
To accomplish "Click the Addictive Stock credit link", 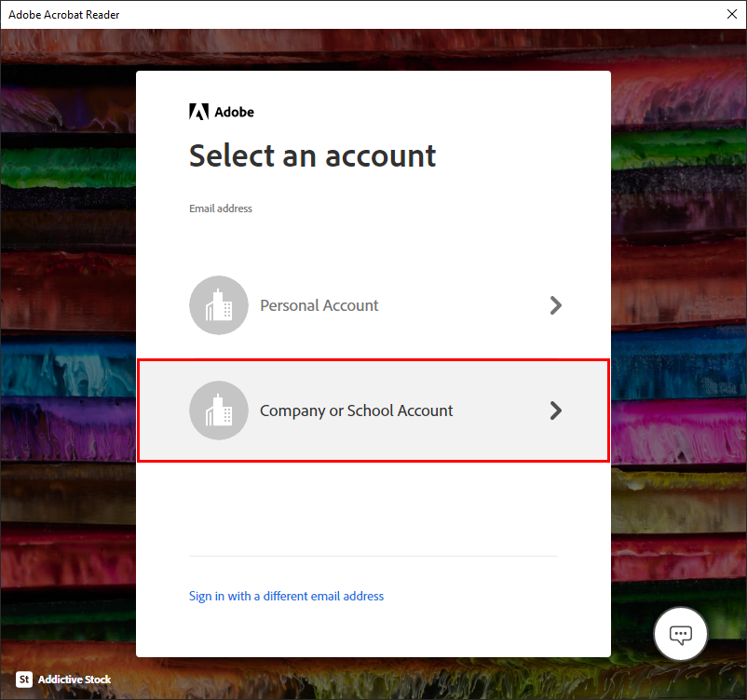I will (x=75, y=680).
